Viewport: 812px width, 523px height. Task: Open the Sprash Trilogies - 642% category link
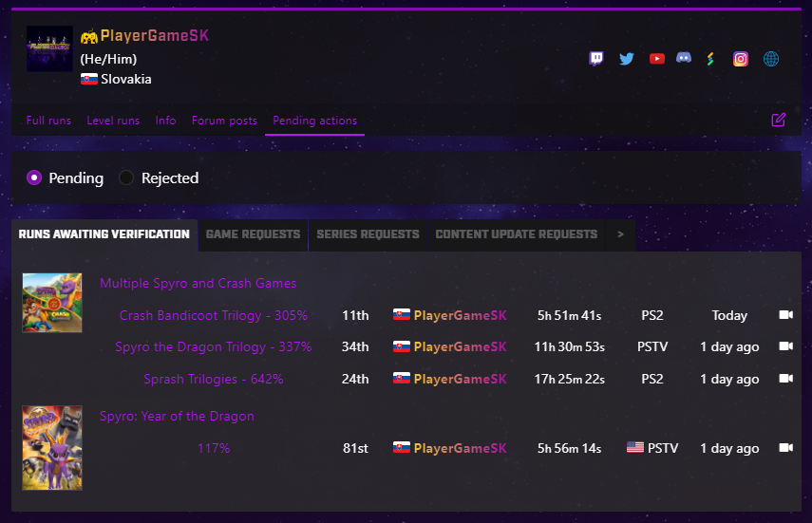214,379
